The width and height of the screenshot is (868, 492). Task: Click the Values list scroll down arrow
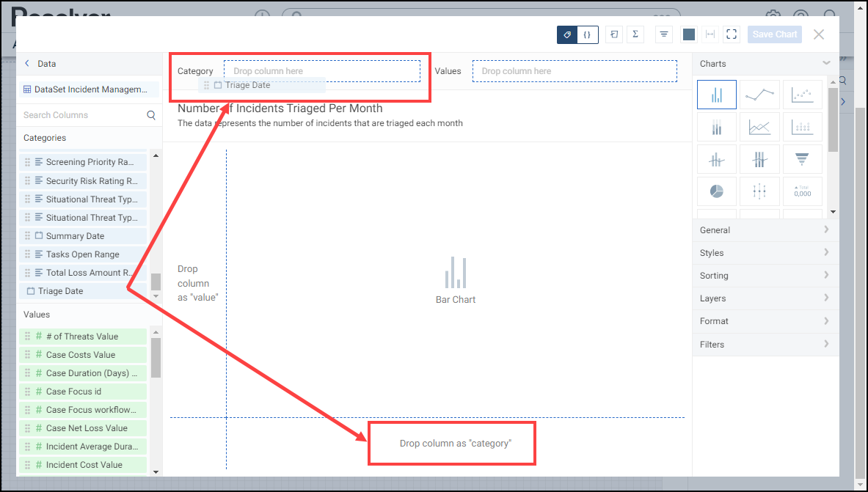[x=156, y=472]
